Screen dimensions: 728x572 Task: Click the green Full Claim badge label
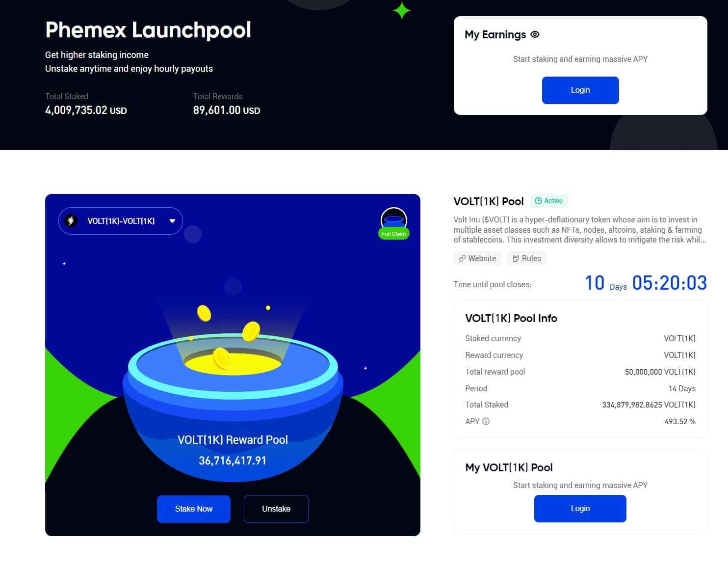393,234
